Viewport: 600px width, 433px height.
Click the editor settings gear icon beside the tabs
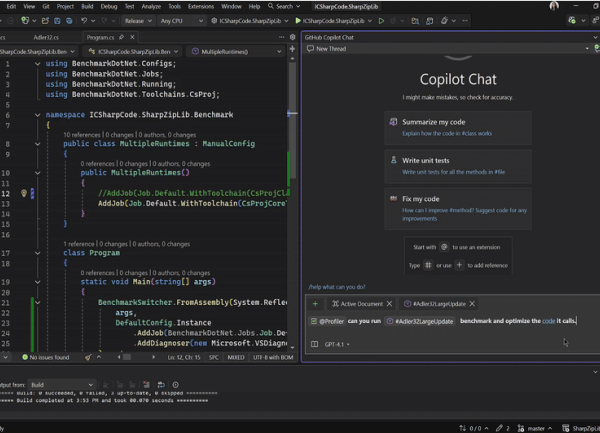click(292, 37)
